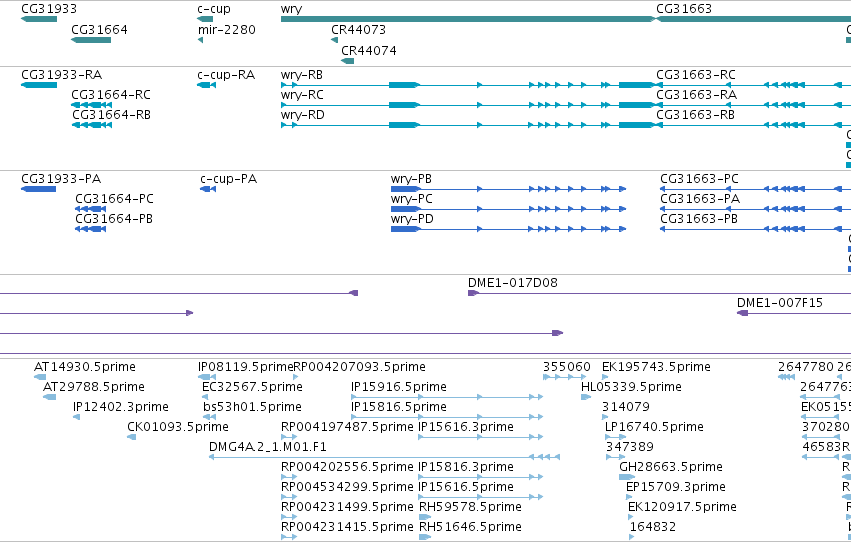Click the c-cup-PA protein label

[x=228, y=179]
